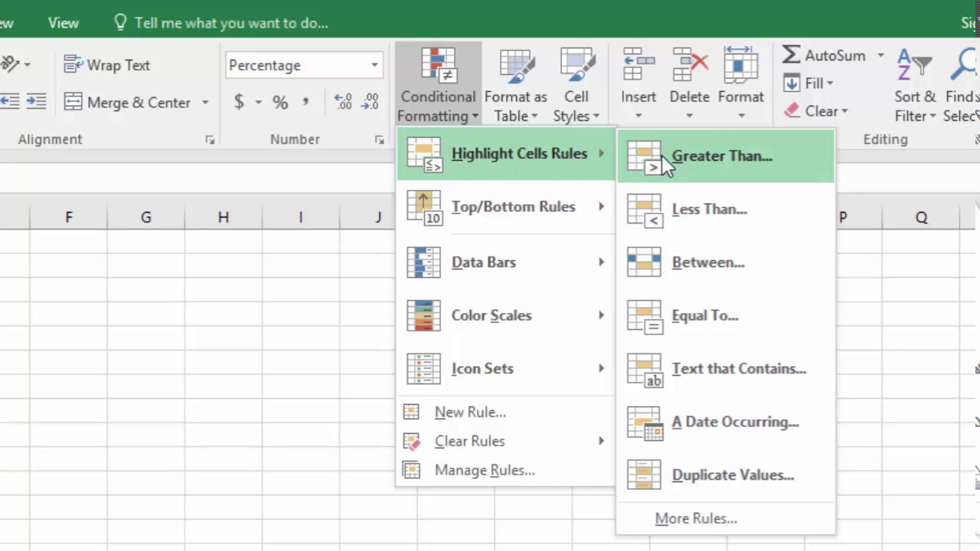
Task: Click the Format cells icon
Action: [740, 65]
